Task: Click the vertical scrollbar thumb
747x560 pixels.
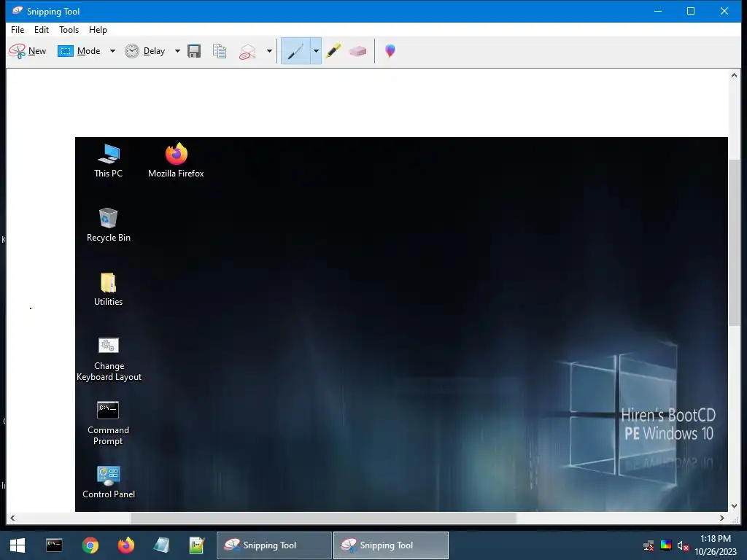Action: pos(734,243)
